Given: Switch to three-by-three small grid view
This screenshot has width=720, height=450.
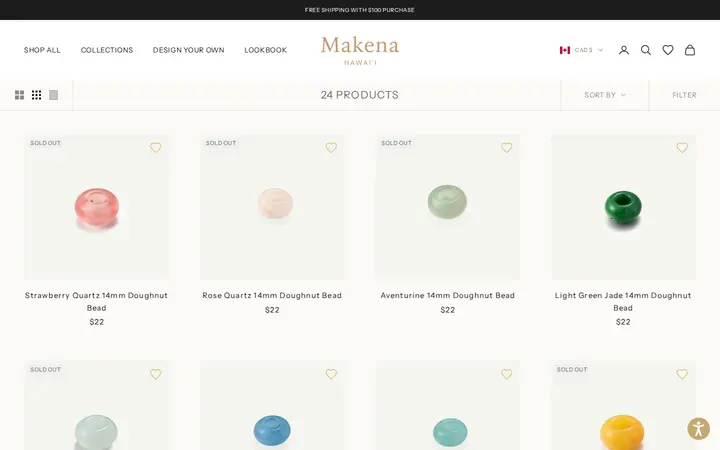Looking at the screenshot, I should click(36, 95).
